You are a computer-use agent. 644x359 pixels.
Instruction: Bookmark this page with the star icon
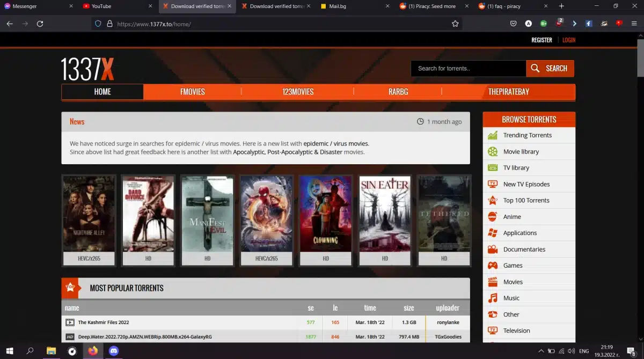[455, 24]
